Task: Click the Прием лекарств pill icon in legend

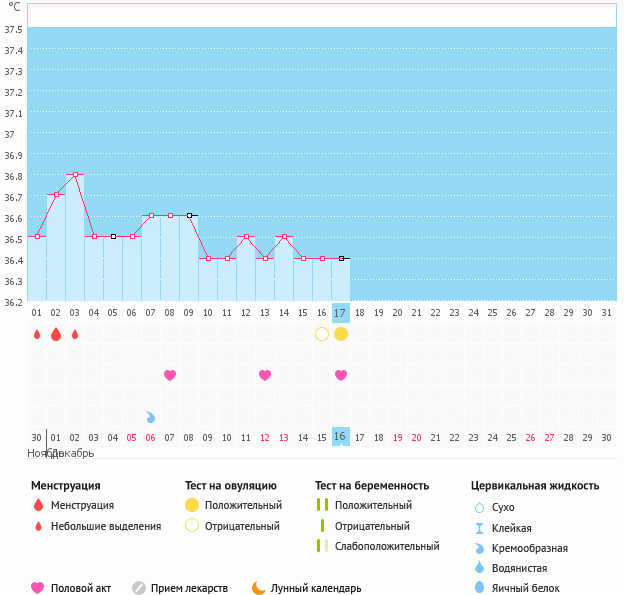Action: coord(139,588)
